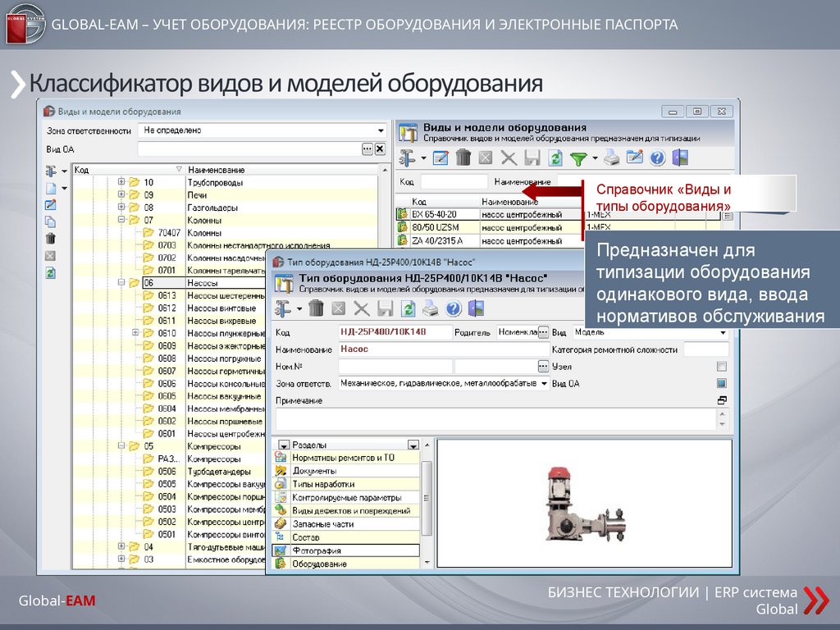Click the ellipsis button beside Ном.№ field
The width and height of the screenshot is (840, 630).
point(543,367)
